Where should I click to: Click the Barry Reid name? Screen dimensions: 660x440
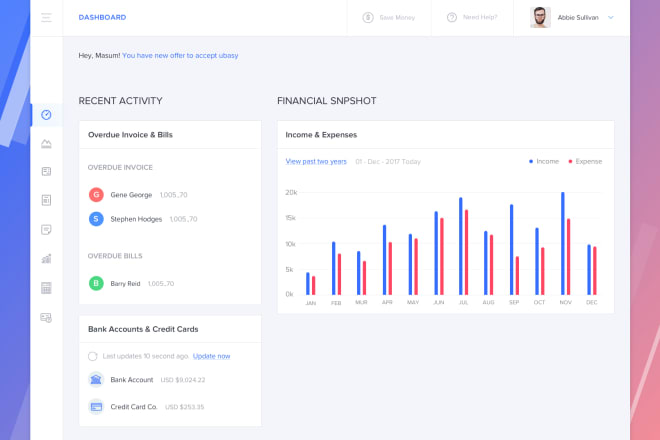[125, 283]
